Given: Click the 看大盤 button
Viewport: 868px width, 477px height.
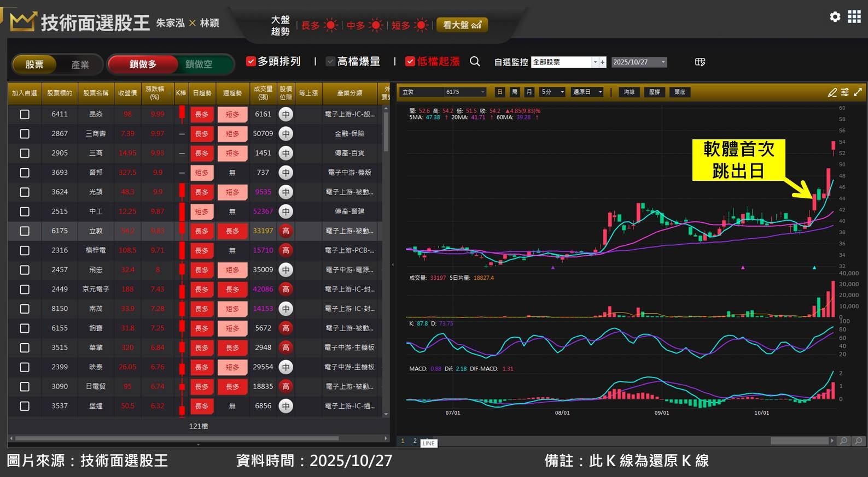Looking at the screenshot, I should [x=462, y=25].
